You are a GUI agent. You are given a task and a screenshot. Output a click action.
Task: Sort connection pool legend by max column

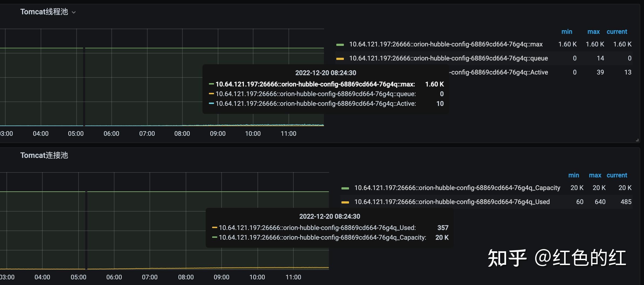click(x=595, y=175)
